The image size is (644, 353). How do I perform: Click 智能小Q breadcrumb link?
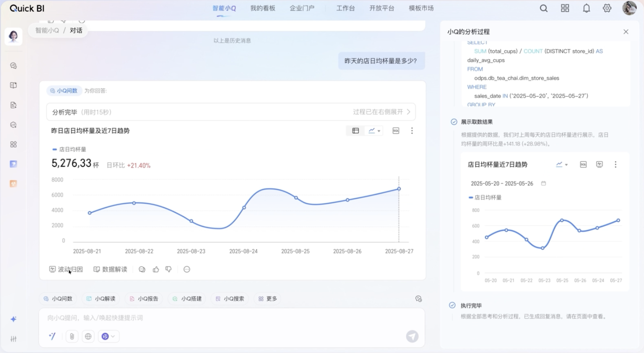(47, 30)
